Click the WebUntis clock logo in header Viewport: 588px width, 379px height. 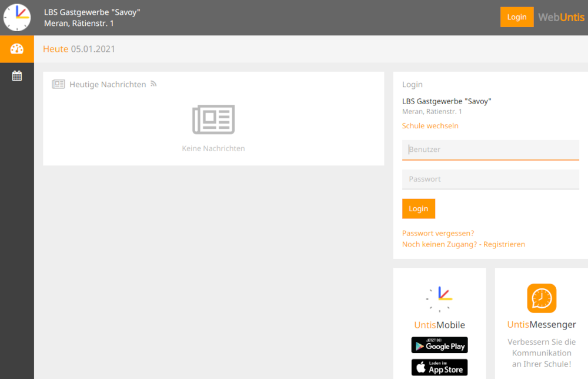click(x=17, y=17)
